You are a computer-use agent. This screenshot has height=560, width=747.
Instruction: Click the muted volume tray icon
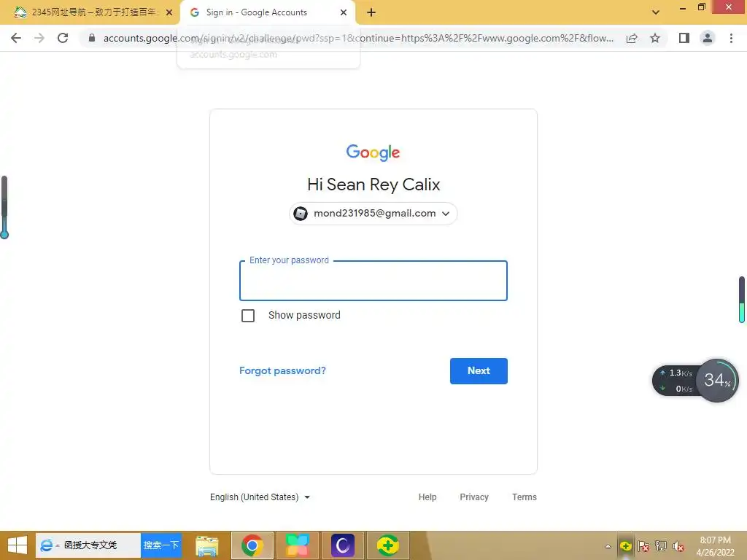[x=678, y=546]
